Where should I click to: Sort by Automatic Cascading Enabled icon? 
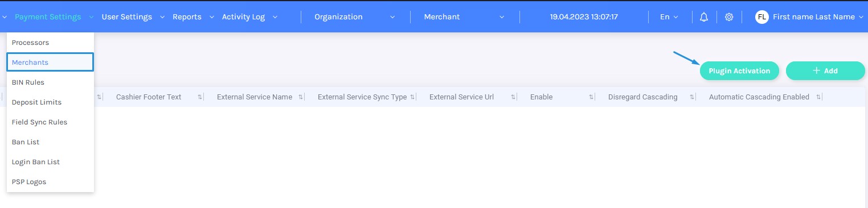[x=818, y=97]
